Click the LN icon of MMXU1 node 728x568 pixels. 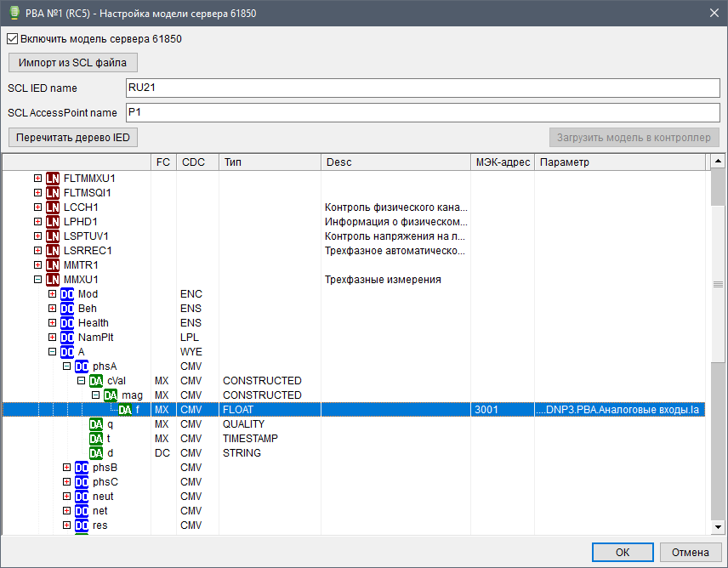tap(53, 280)
